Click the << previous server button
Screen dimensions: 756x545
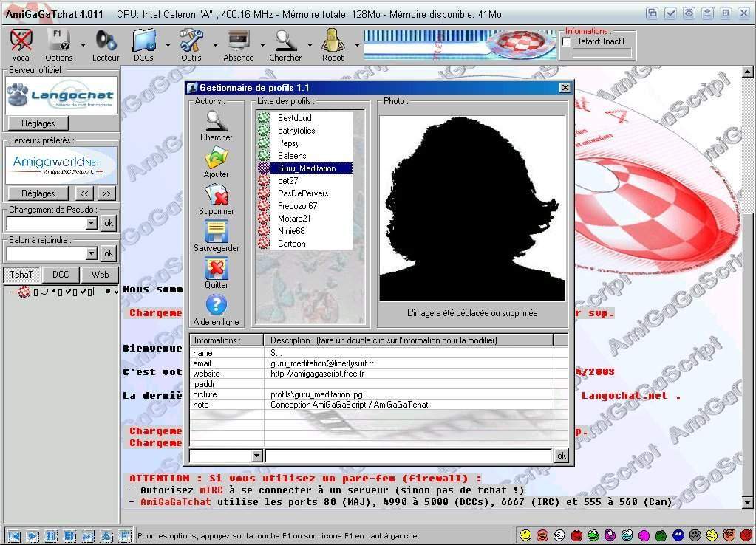click(x=84, y=193)
